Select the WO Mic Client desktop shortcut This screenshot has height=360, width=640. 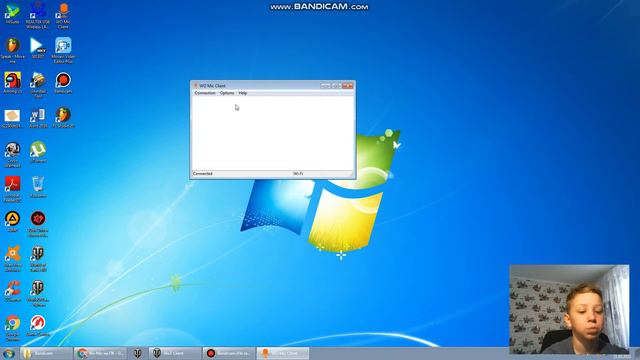coord(63,16)
